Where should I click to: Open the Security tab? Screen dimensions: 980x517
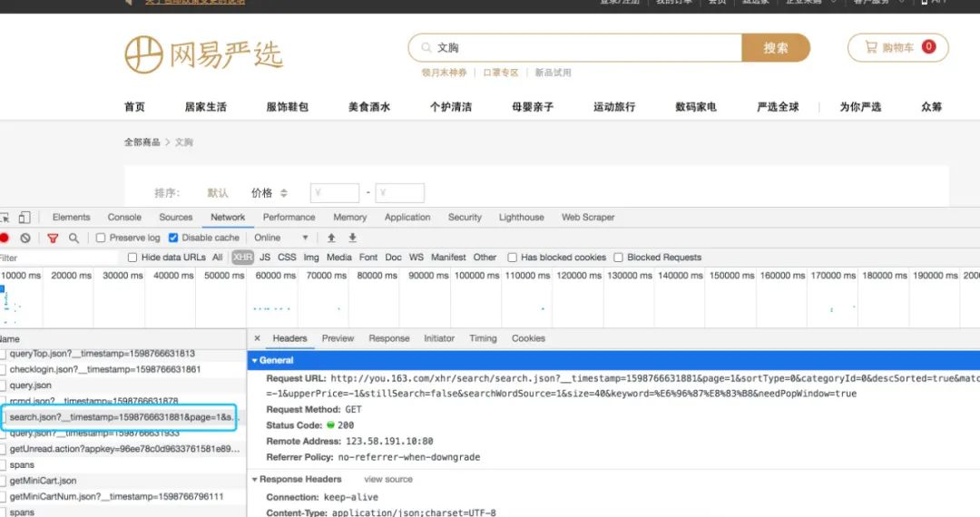pyautogui.click(x=465, y=218)
